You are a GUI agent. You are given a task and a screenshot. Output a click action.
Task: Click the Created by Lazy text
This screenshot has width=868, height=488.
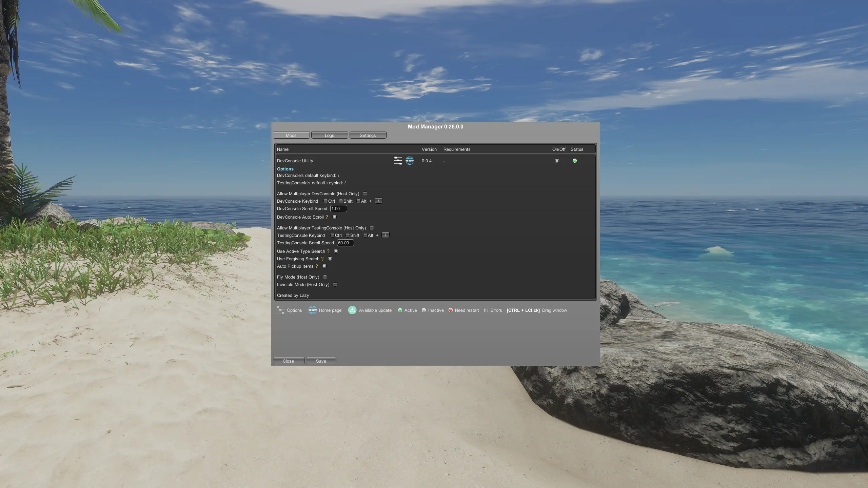tap(293, 296)
